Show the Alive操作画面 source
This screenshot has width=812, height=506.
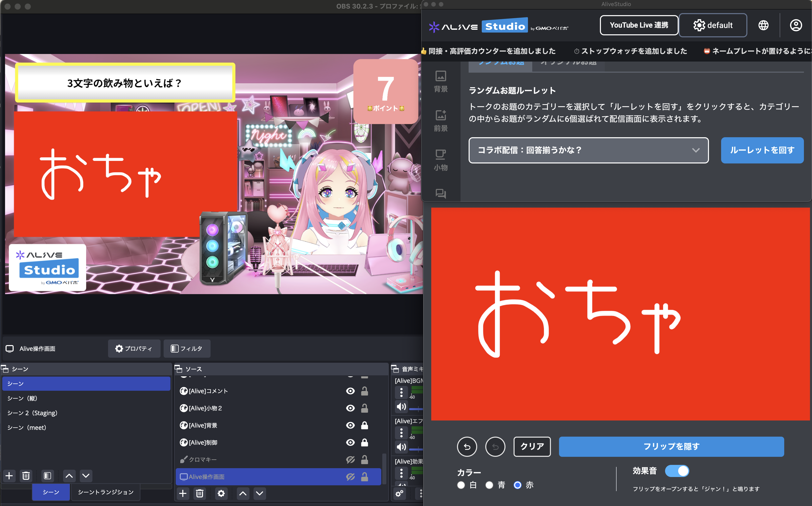(x=350, y=476)
